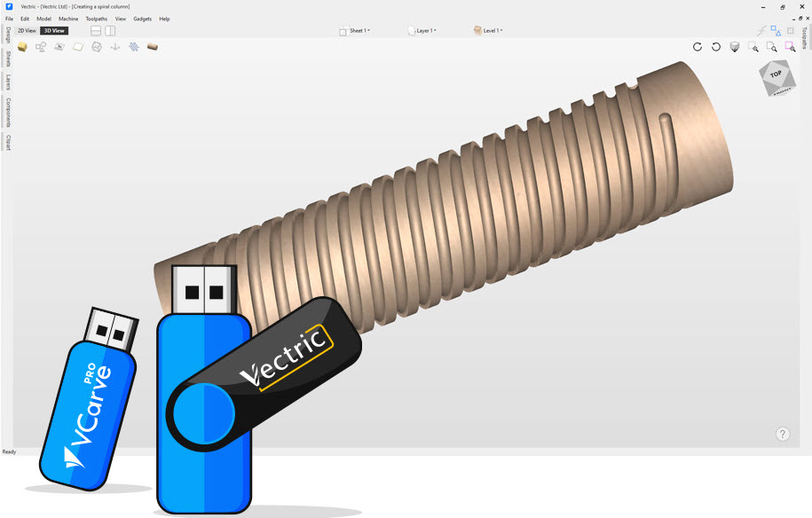Open the Design side tab
This screenshot has height=518, width=812.
tap(8, 35)
